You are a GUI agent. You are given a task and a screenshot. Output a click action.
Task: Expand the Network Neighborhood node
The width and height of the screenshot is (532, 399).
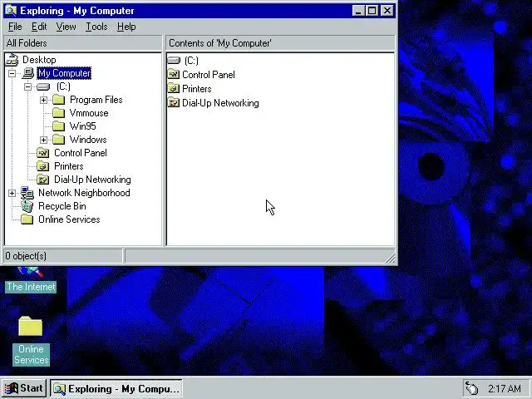point(12,193)
